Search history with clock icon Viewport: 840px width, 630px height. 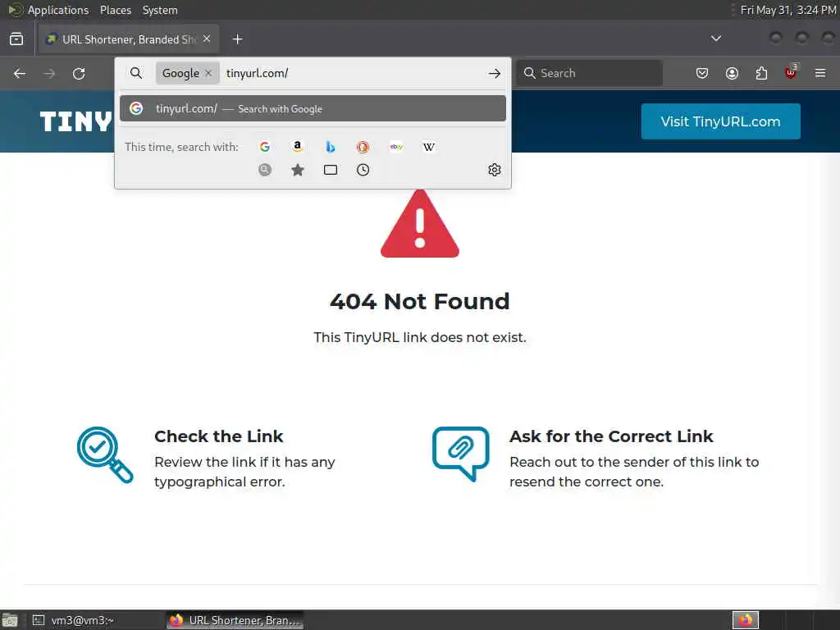click(363, 170)
